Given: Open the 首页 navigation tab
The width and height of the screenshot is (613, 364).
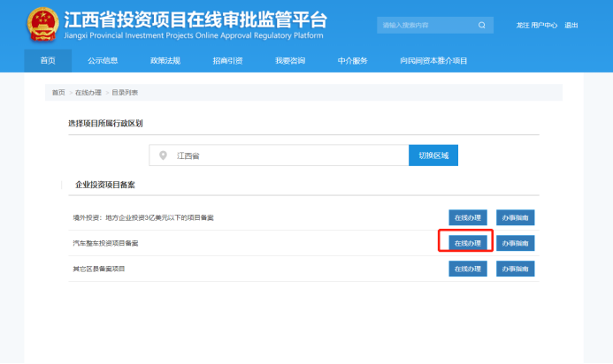Looking at the screenshot, I should [47, 60].
